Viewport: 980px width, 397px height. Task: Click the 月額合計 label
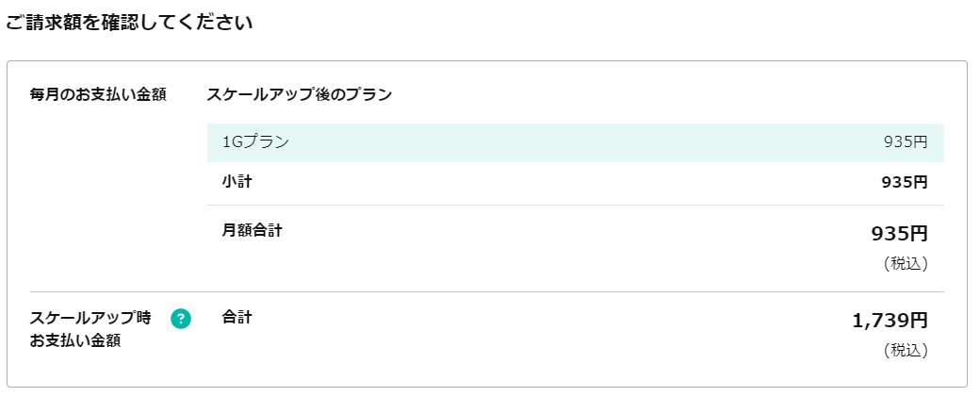click(x=252, y=230)
